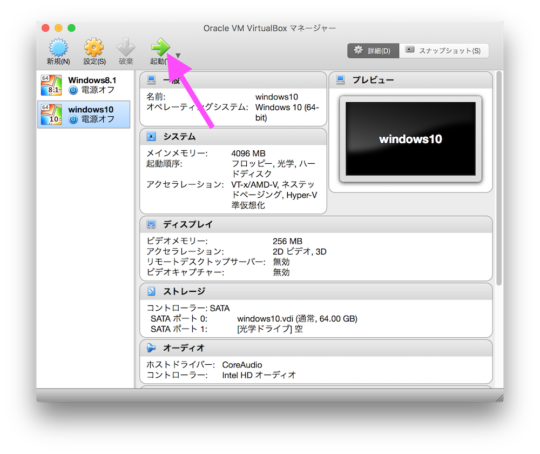
Task: Click the '256 MB' video memory value
Action: click(288, 241)
